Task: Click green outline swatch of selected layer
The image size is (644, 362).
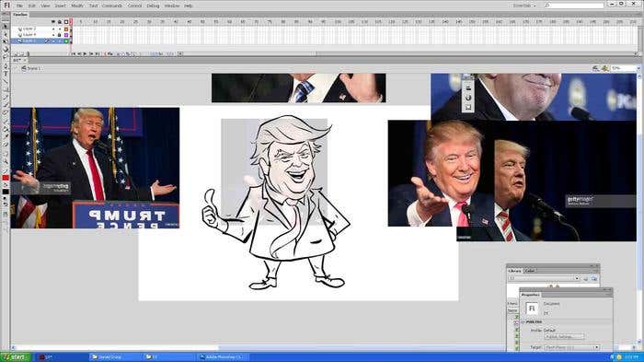Action: click(x=66, y=41)
